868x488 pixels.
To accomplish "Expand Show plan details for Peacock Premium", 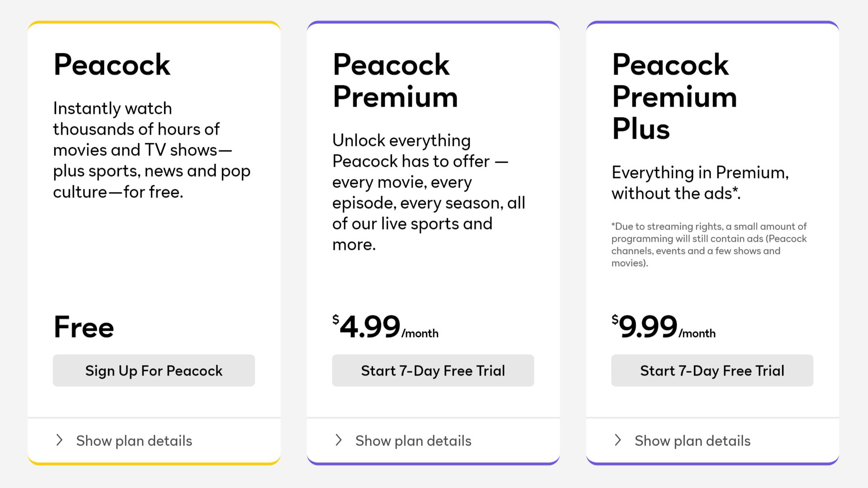I will click(413, 441).
